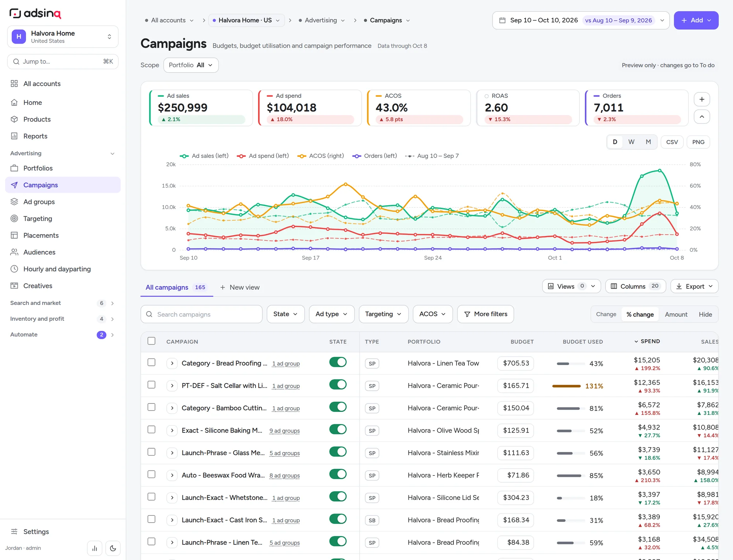
Task: Select the Amount change display option
Action: (x=676, y=314)
